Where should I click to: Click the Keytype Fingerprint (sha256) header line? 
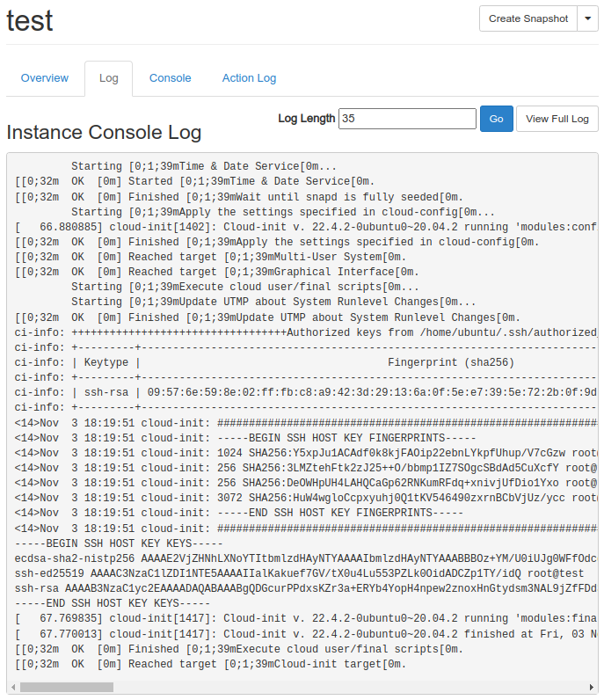(x=265, y=362)
